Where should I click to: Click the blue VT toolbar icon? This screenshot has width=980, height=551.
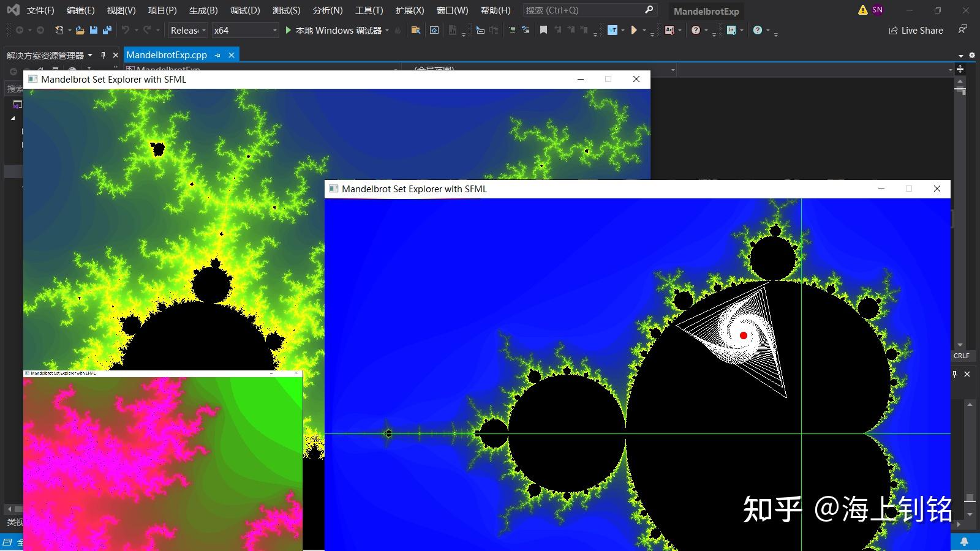(x=612, y=30)
